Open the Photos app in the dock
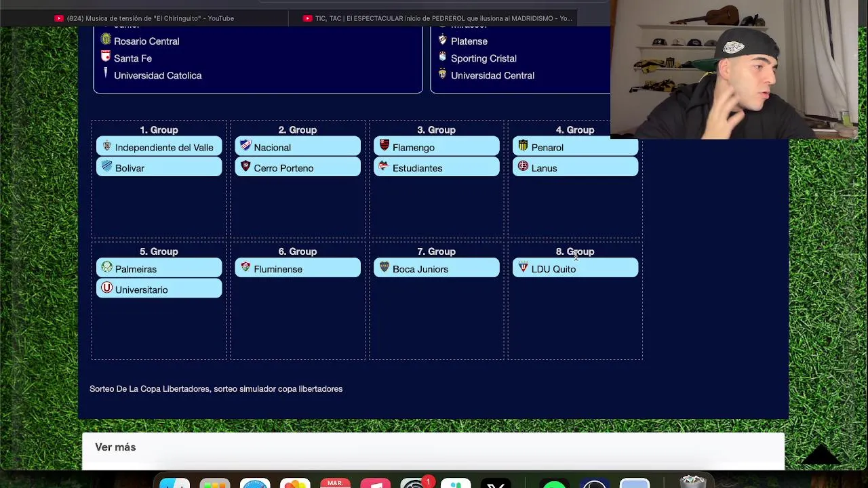The height and width of the screenshot is (488, 868). (295, 483)
